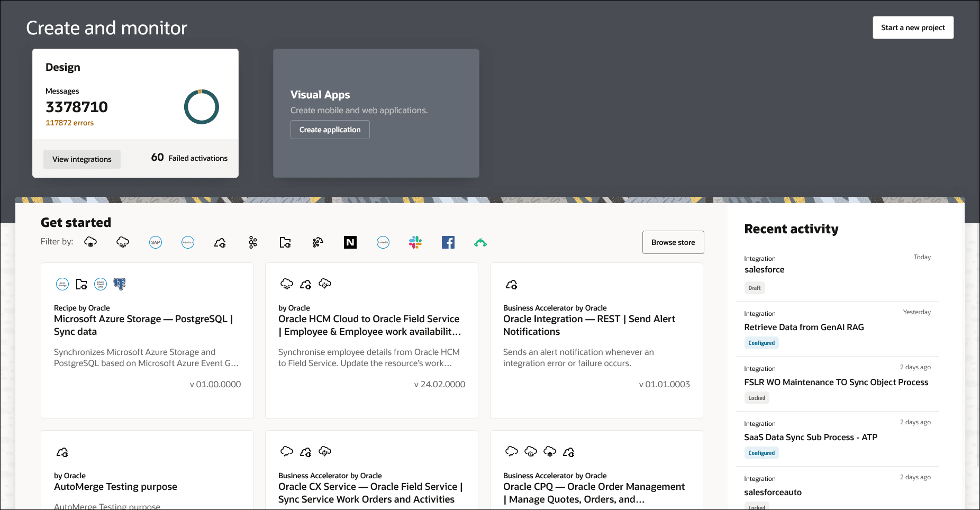Click Azure Storage icon on Microsoft Azure recipe
Viewport: 980px width, 510px height.
tap(62, 284)
